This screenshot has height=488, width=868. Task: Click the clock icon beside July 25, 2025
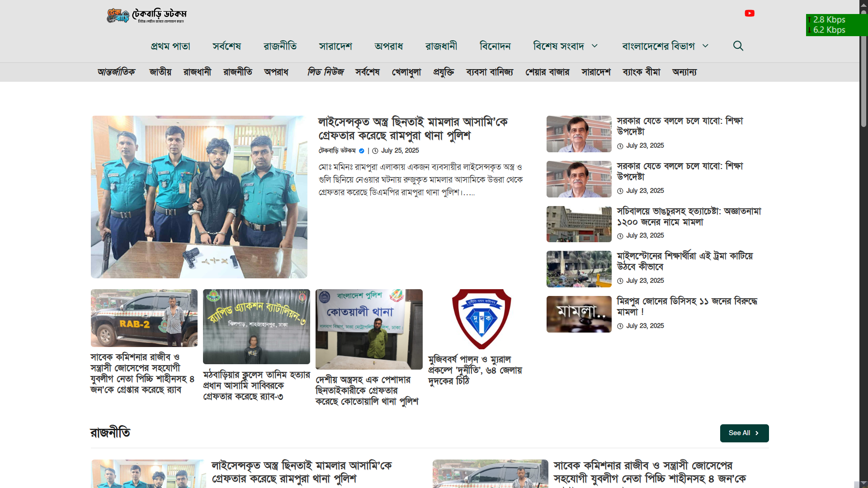[375, 151]
